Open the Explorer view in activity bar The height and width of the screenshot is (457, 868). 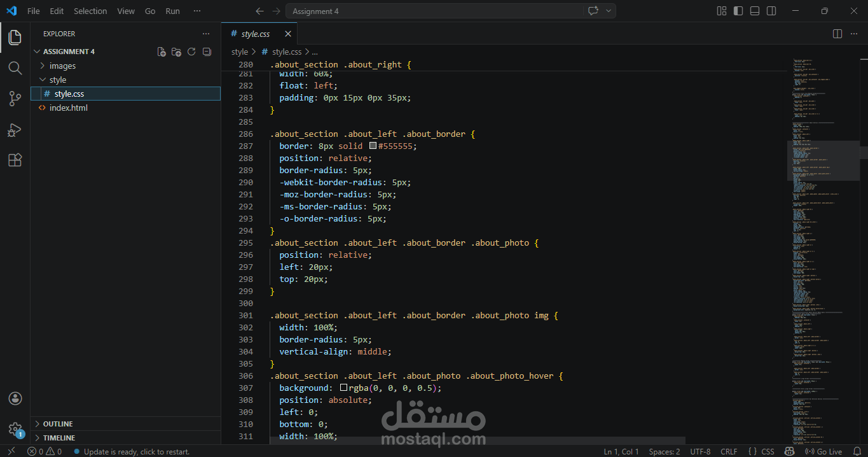point(15,38)
